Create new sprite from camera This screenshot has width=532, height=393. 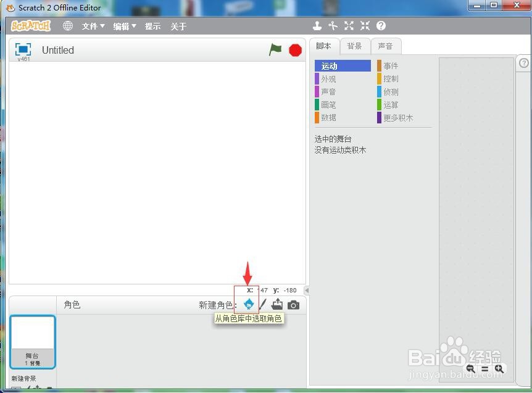294,305
